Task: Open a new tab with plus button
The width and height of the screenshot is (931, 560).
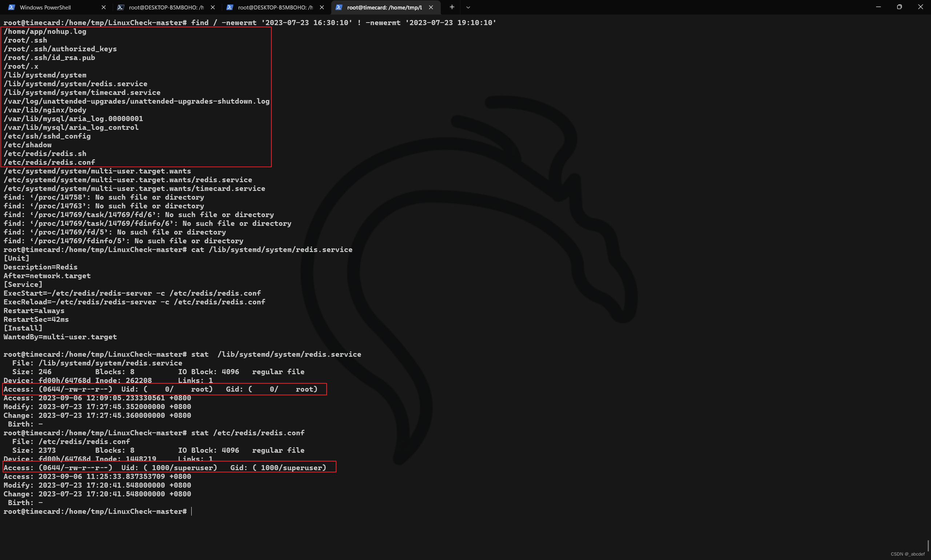Action: (452, 7)
